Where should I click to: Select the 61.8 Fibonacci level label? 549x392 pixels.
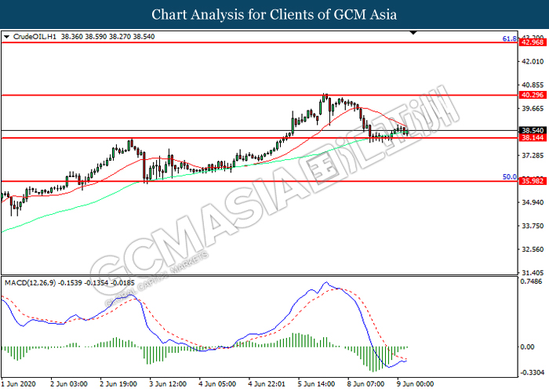pos(507,38)
